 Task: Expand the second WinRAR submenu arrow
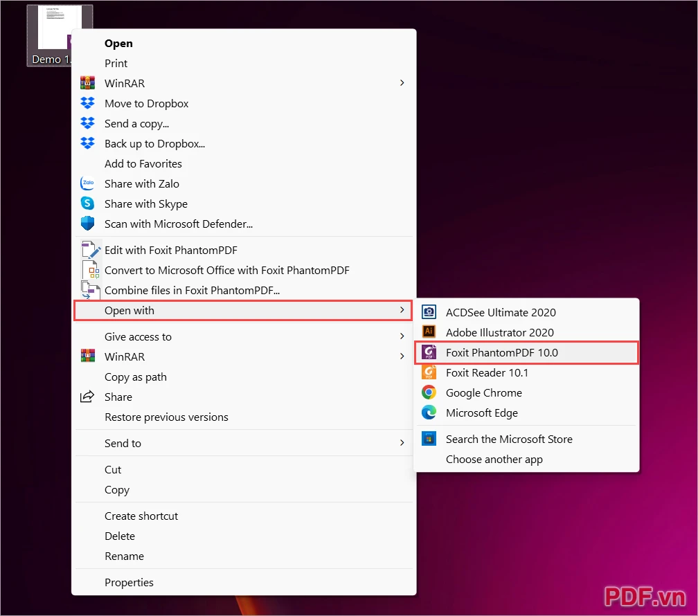(402, 356)
